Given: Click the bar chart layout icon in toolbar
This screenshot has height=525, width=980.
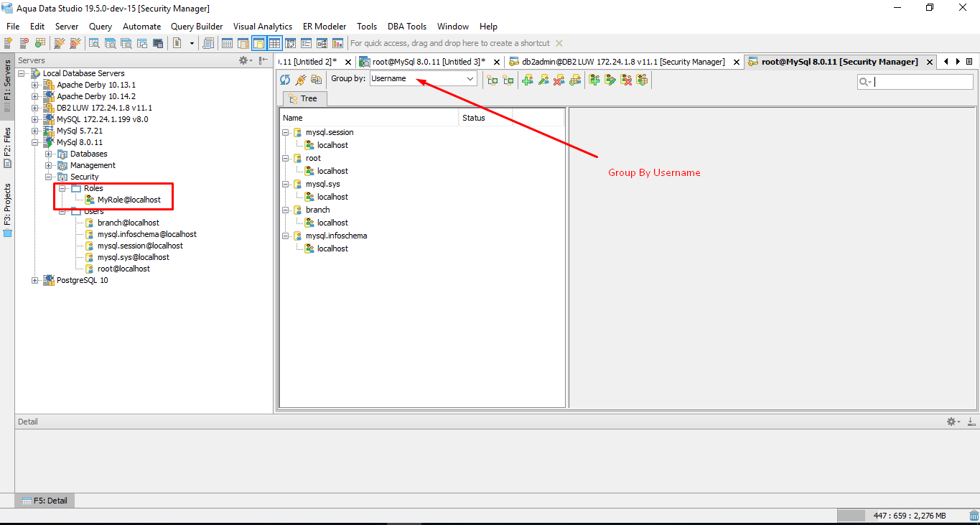Looking at the screenshot, I should 337,43.
